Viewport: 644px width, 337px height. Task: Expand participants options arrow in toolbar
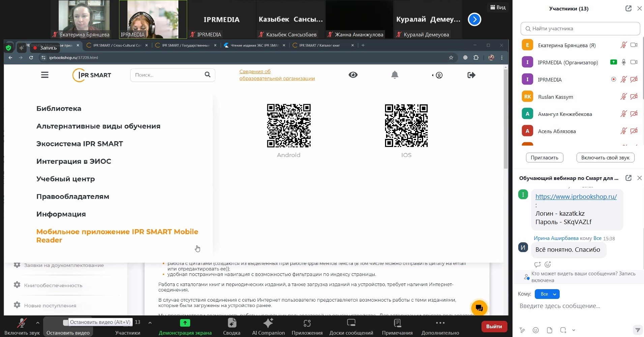coord(150,323)
